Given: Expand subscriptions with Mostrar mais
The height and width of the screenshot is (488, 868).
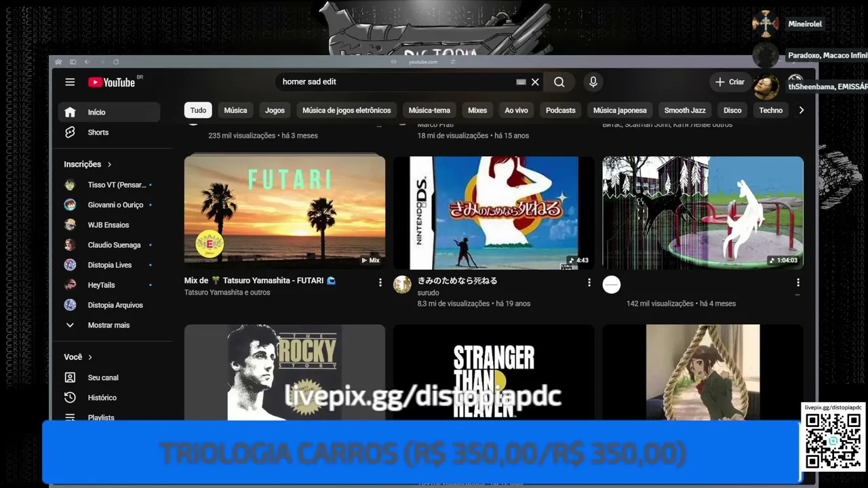Looking at the screenshot, I should [x=109, y=325].
